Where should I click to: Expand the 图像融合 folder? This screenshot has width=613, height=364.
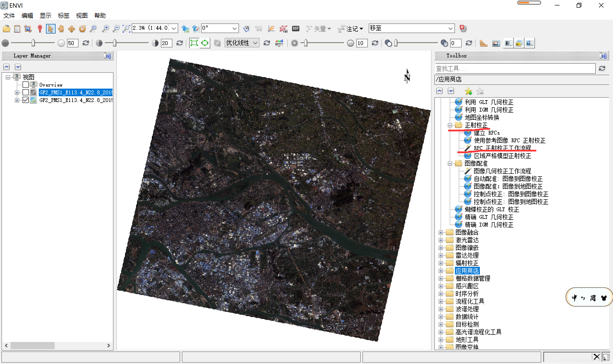click(x=441, y=233)
